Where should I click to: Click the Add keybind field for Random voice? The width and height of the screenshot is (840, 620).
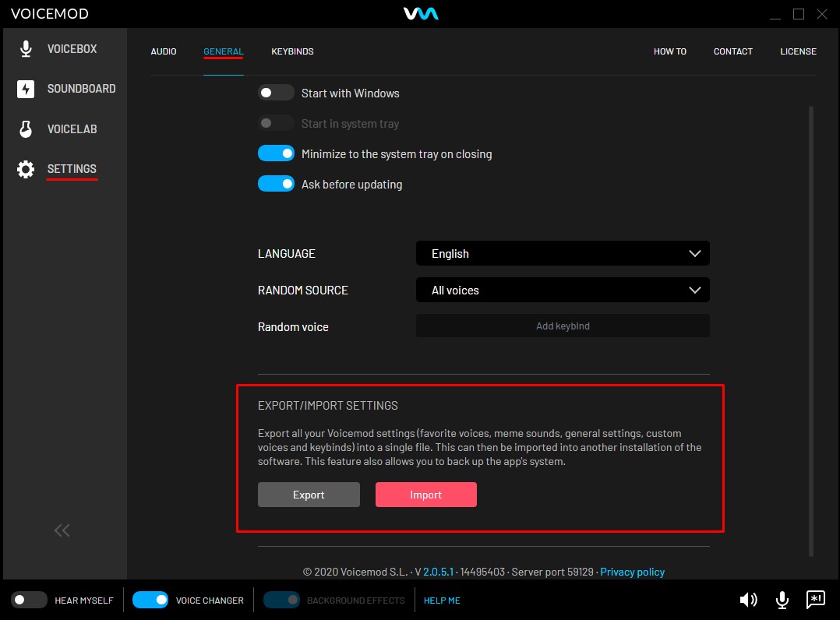(563, 326)
